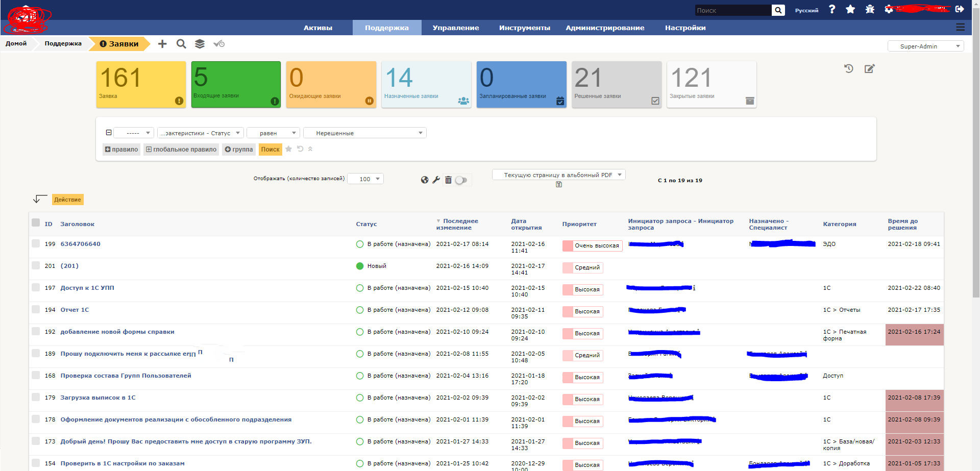
Task: Open ticket 'Загрузка выписок в 1С' link
Action: (98, 398)
